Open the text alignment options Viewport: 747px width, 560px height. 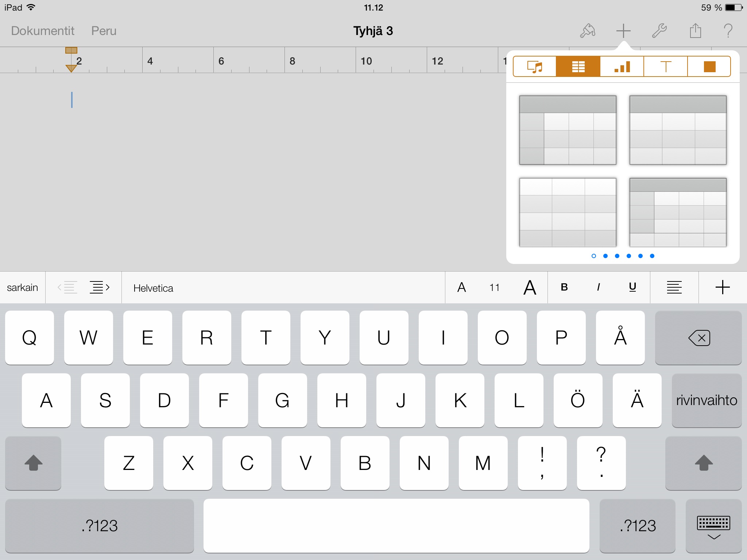(x=674, y=288)
